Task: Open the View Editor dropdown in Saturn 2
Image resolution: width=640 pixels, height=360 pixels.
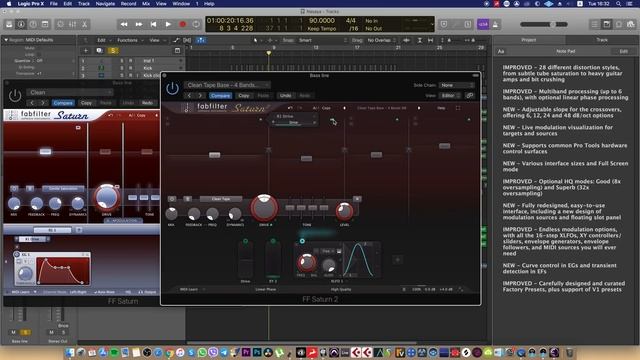Action: point(450,96)
